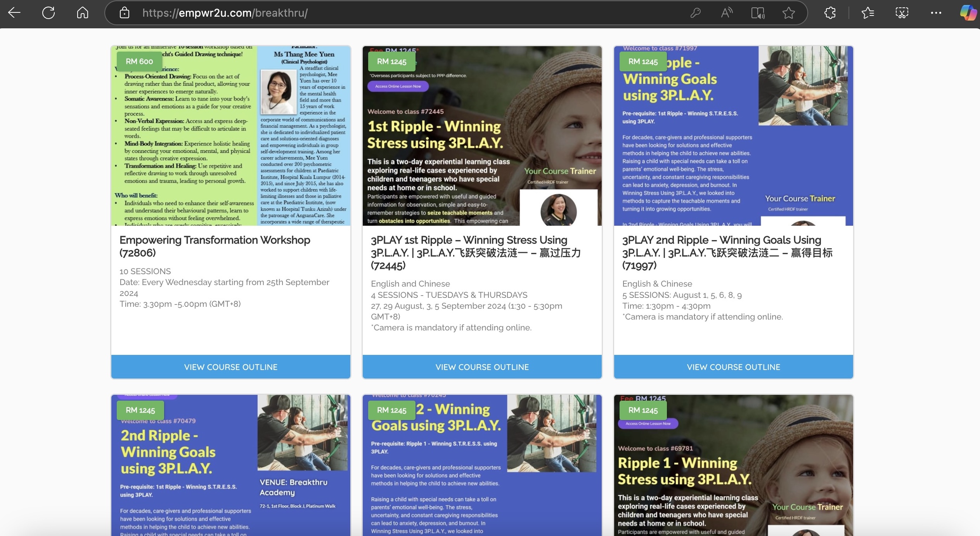Image resolution: width=980 pixels, height=536 pixels.
Task: Launch Copilot sidebar icon
Action: [968, 13]
